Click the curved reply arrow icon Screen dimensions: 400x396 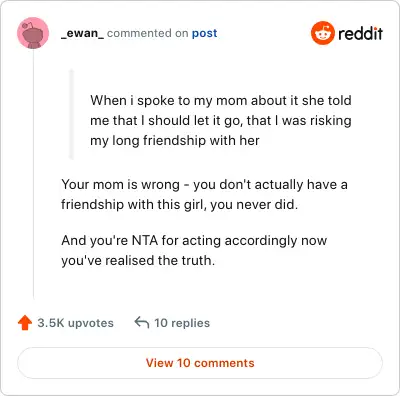point(141,323)
